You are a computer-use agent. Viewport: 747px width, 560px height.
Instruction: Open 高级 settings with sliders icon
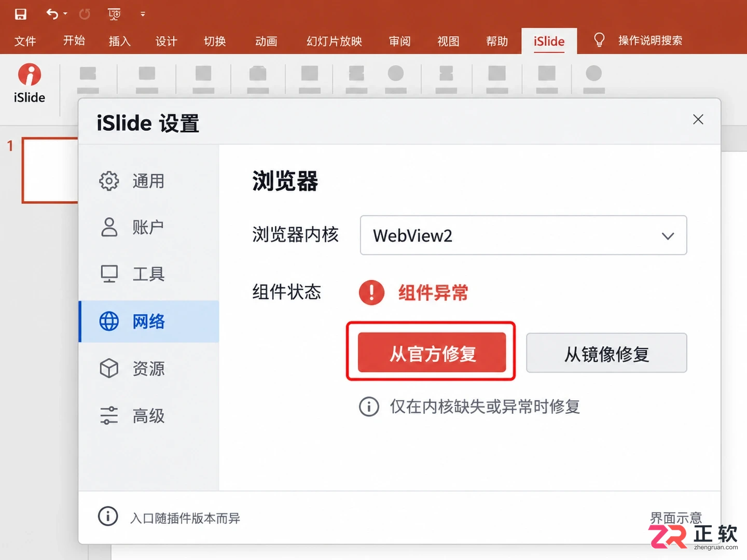148,415
